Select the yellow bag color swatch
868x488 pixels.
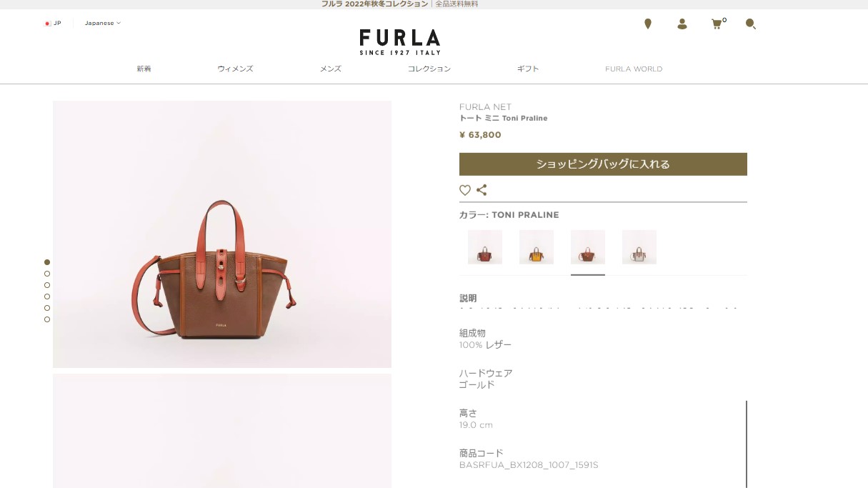point(537,247)
